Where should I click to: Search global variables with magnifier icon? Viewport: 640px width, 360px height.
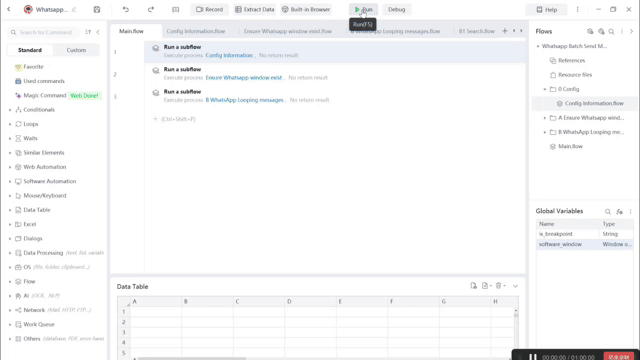click(x=607, y=211)
